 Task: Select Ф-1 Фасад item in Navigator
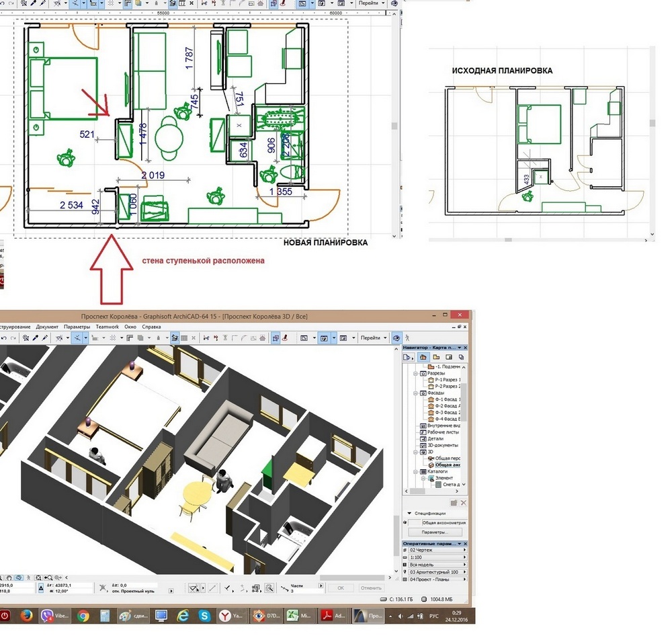point(444,399)
